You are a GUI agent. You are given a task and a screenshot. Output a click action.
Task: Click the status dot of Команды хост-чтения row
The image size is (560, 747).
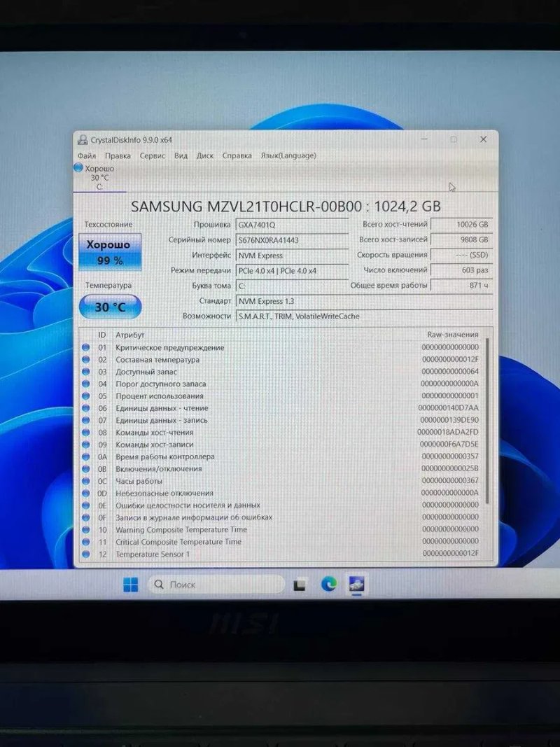(x=85, y=433)
